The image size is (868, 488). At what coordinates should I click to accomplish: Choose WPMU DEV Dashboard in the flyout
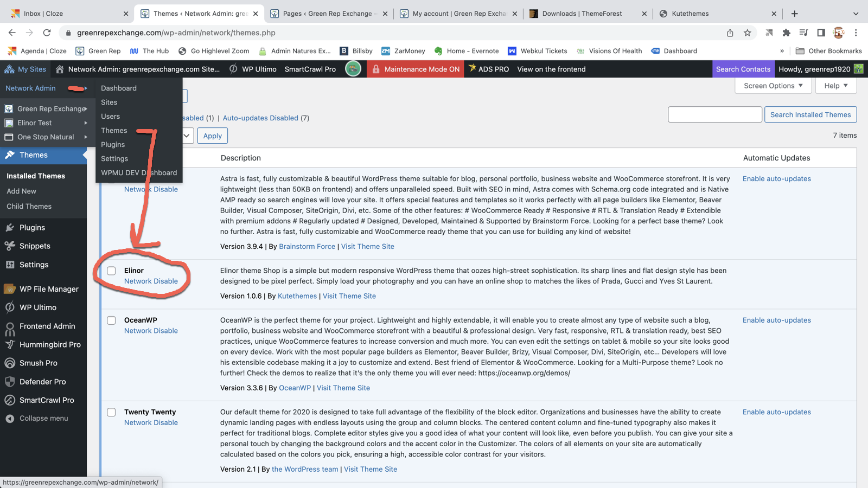pos(139,172)
